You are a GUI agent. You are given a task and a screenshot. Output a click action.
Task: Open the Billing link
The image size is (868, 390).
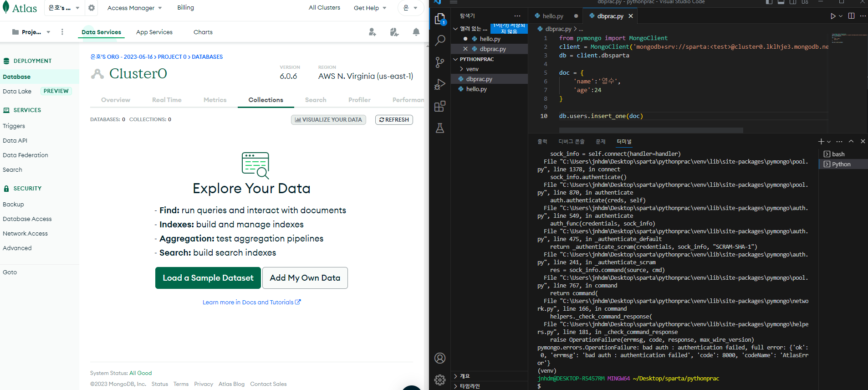[x=185, y=7]
